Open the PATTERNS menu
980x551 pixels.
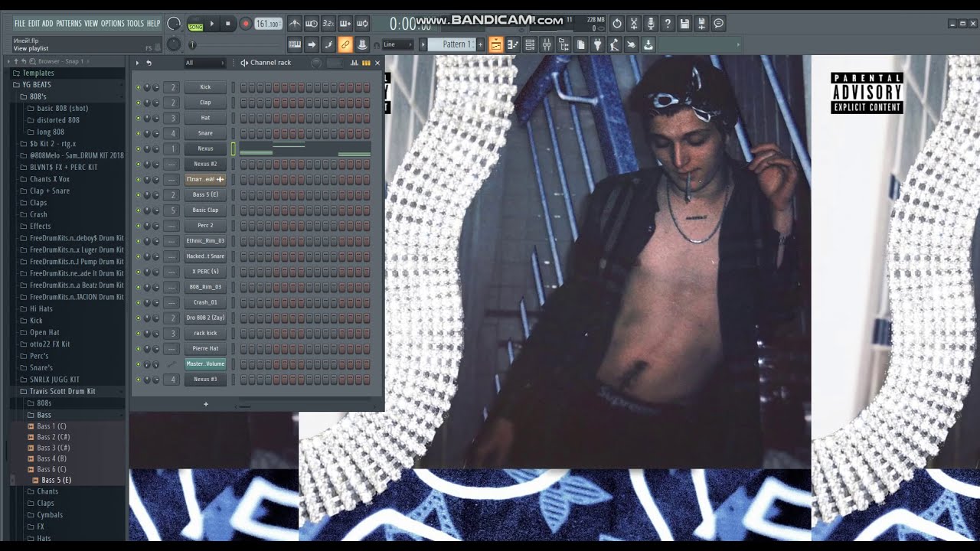point(69,24)
